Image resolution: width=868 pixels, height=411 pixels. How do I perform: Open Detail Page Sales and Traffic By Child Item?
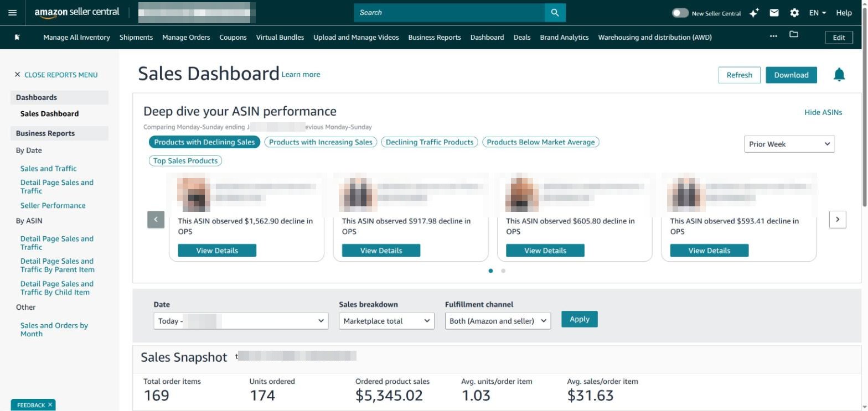(x=57, y=288)
